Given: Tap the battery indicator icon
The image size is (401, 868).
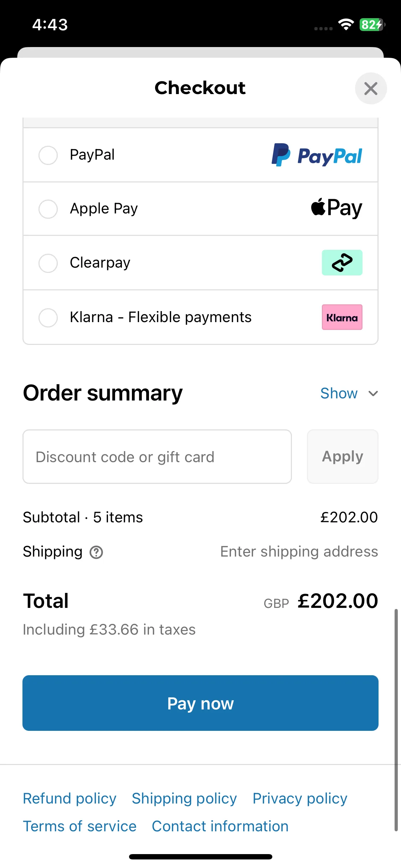Looking at the screenshot, I should click(372, 25).
